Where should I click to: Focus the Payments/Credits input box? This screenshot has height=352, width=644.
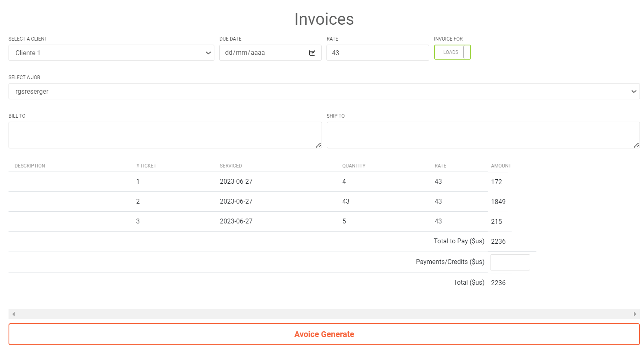point(510,262)
